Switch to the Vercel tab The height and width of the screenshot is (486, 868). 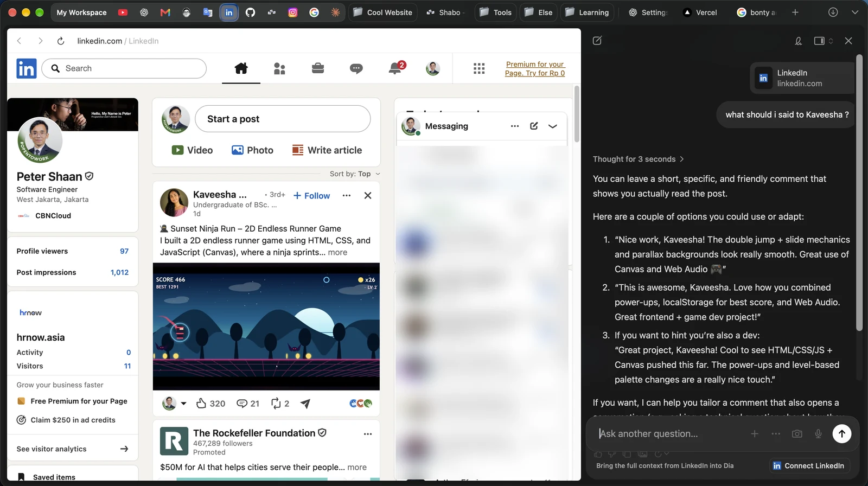click(700, 12)
